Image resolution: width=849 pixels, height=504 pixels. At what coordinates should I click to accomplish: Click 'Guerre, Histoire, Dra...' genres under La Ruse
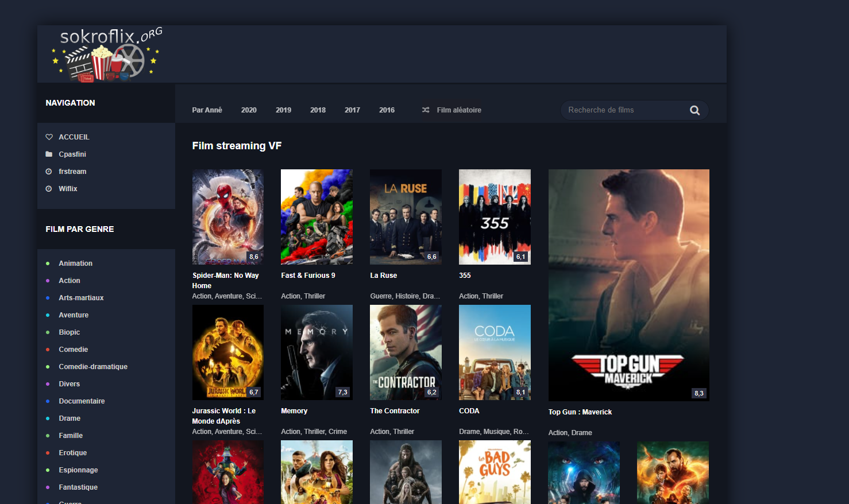click(x=405, y=296)
